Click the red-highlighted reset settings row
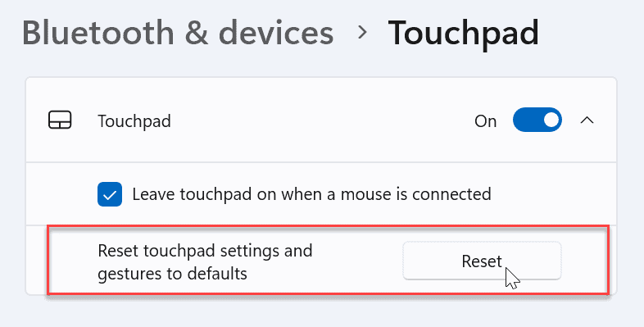644x327 pixels. [328, 260]
